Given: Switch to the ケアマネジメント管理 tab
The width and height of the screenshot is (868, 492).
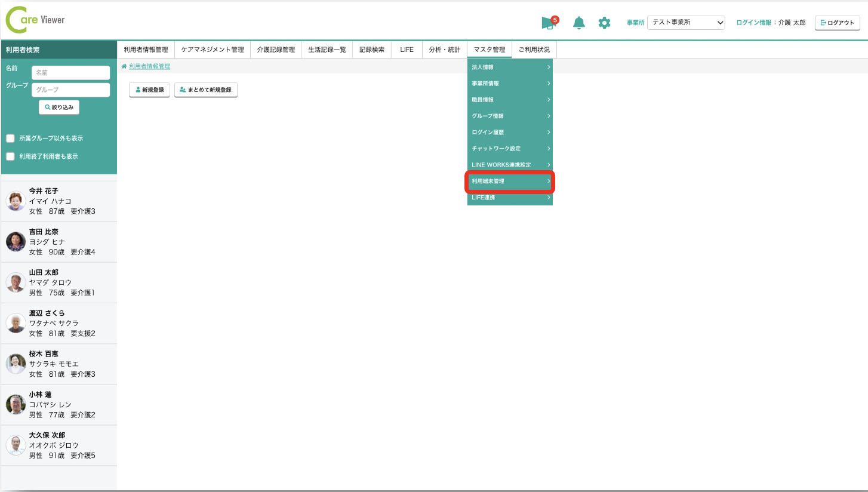Looking at the screenshot, I should [x=212, y=49].
